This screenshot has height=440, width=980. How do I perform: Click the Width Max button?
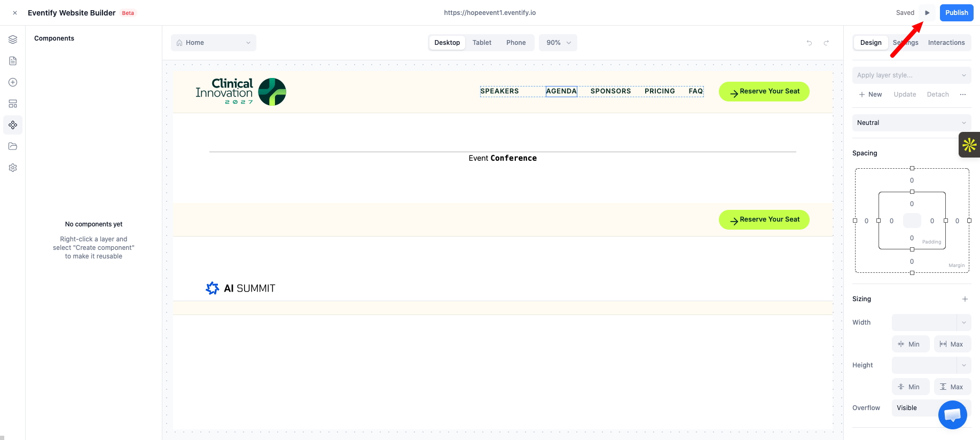point(952,344)
